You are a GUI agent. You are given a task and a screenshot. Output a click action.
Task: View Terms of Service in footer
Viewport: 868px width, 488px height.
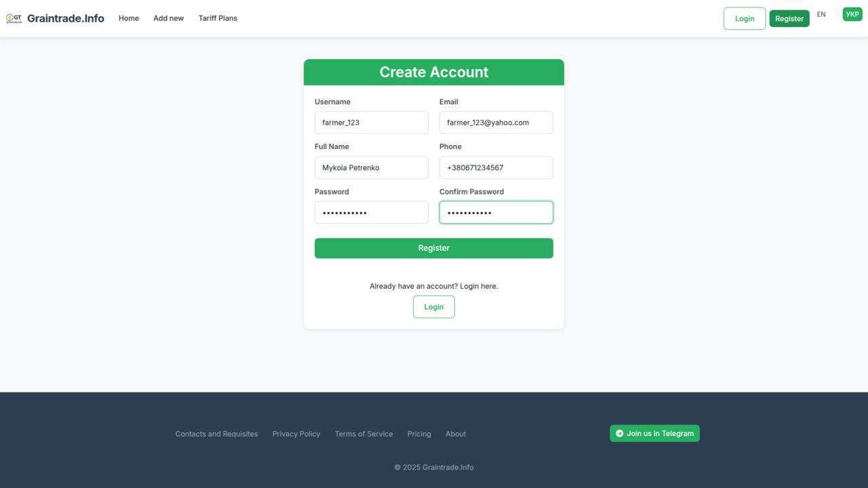coord(363,434)
